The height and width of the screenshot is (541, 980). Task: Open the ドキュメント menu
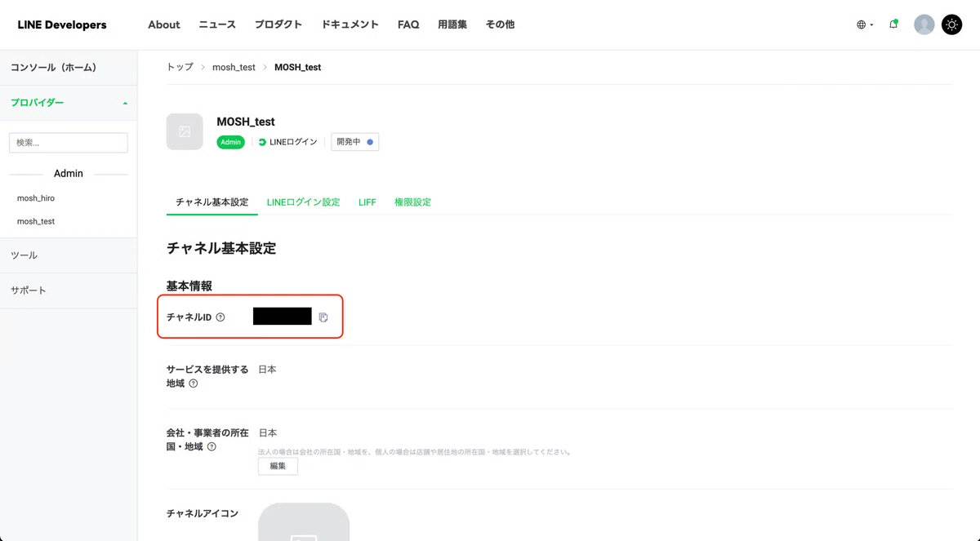coord(350,24)
